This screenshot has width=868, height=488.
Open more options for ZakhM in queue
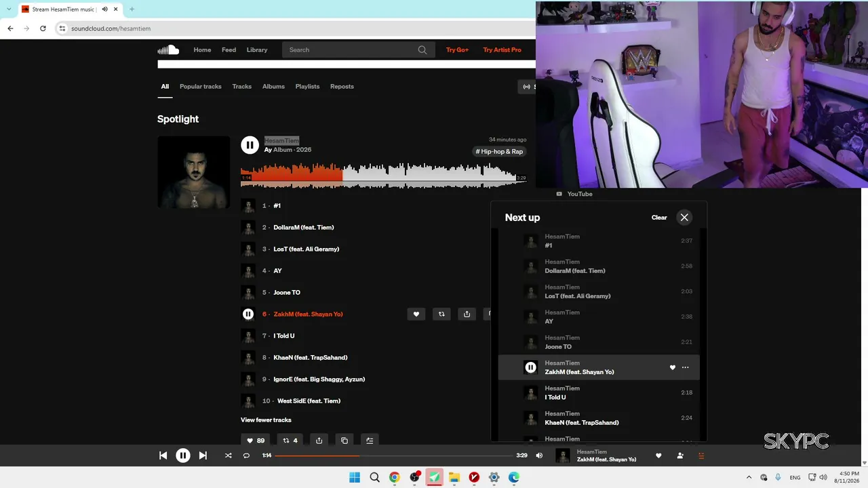pos(685,367)
